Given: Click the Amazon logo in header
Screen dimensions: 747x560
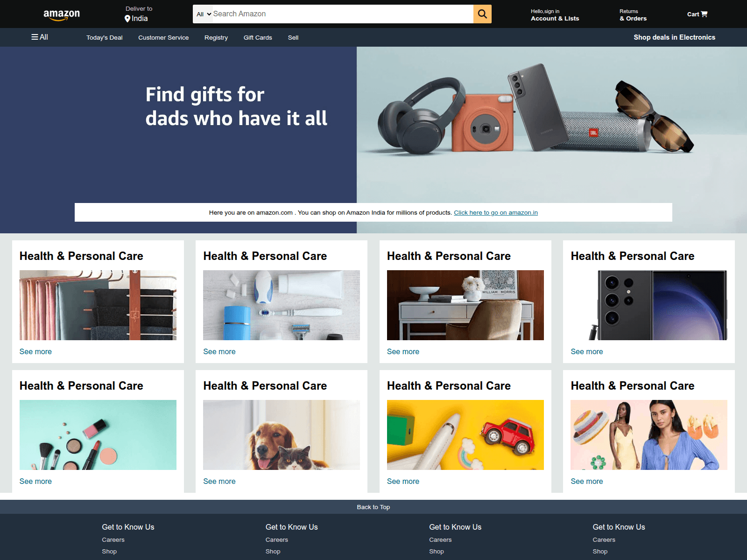Looking at the screenshot, I should (x=62, y=14).
